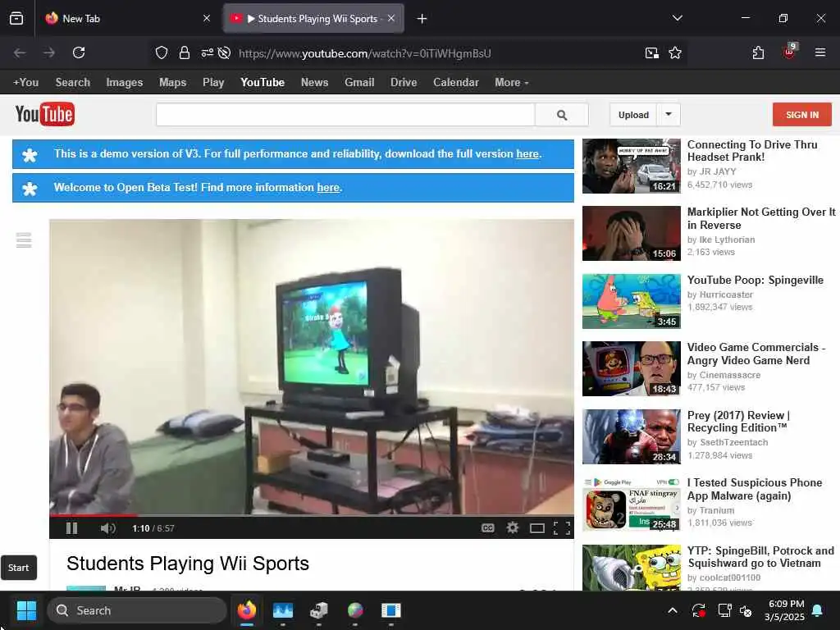Open the guide menu hamburger icon
Image resolution: width=840 pixels, height=630 pixels.
click(24, 240)
